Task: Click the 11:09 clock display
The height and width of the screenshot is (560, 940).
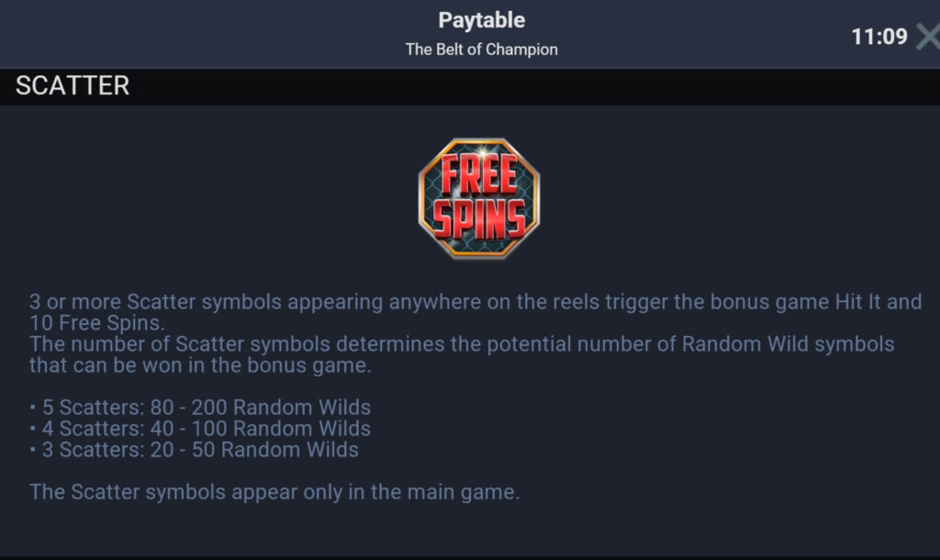Action: click(879, 37)
